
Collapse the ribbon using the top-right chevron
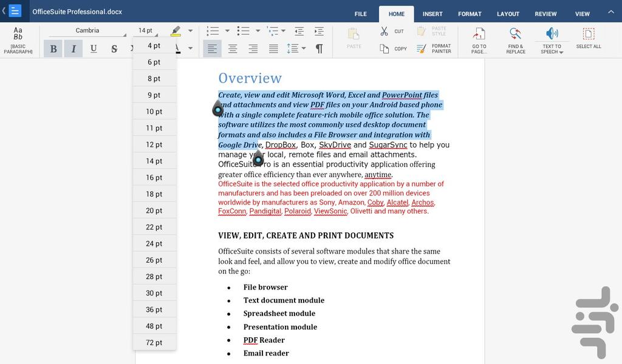click(610, 12)
